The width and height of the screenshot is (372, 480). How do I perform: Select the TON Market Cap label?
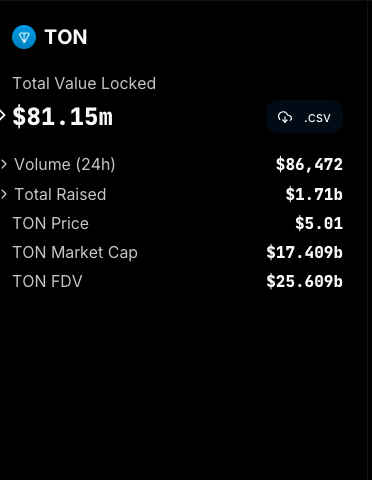point(75,253)
